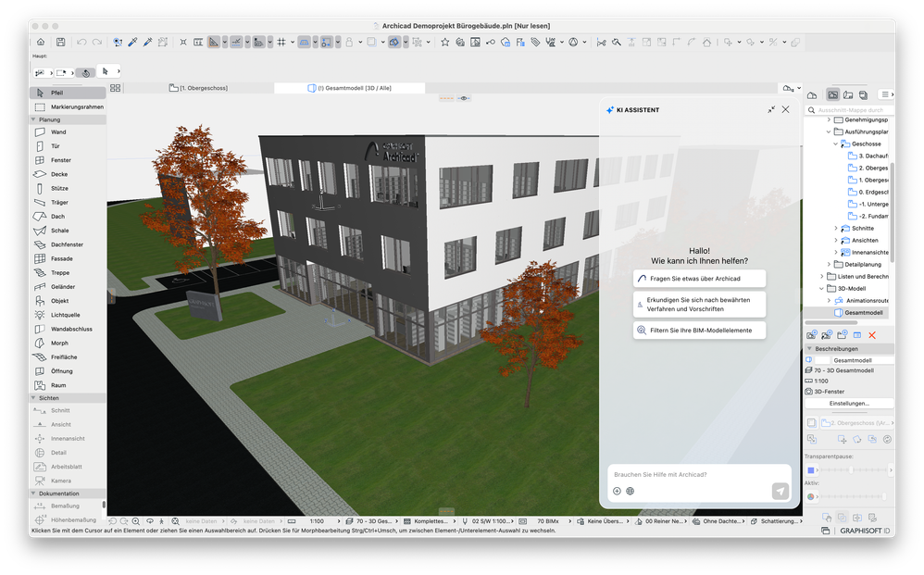Select the Lichtquelle tool
The image size is (924, 575).
click(x=68, y=315)
